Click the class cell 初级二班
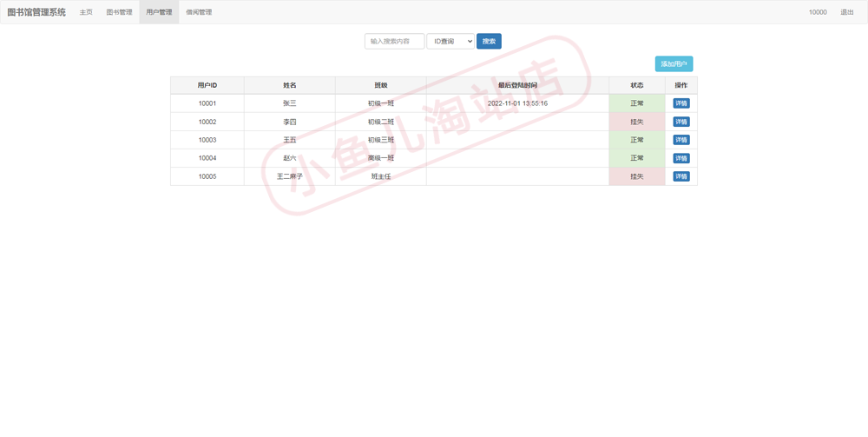868x437 pixels. 381,122
